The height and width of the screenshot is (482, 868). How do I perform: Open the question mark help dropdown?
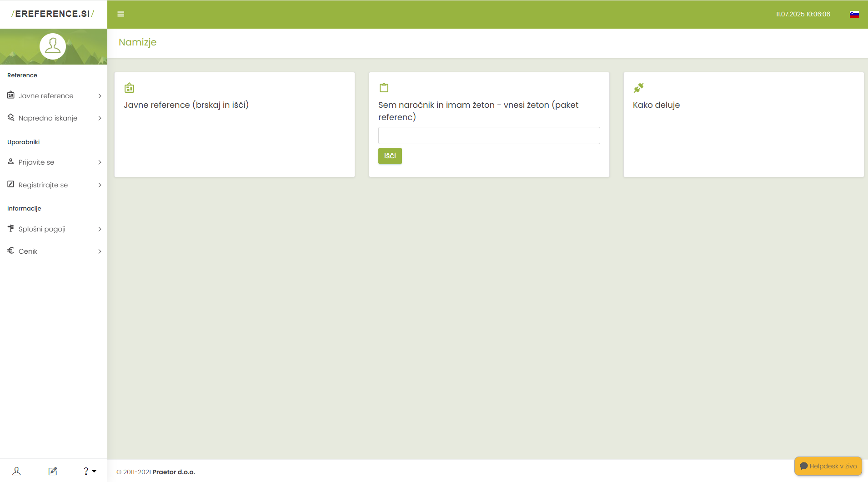[89, 471]
